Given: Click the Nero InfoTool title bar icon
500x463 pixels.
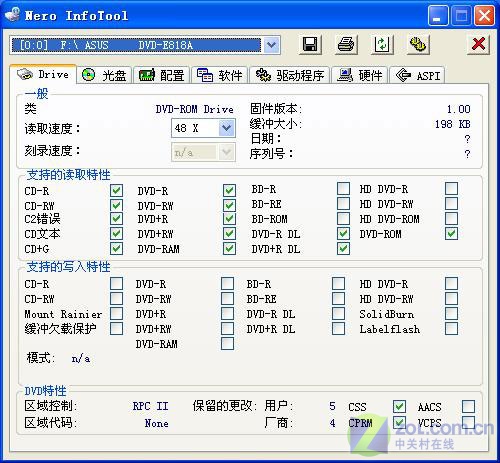Looking at the screenshot, I should (x=13, y=14).
